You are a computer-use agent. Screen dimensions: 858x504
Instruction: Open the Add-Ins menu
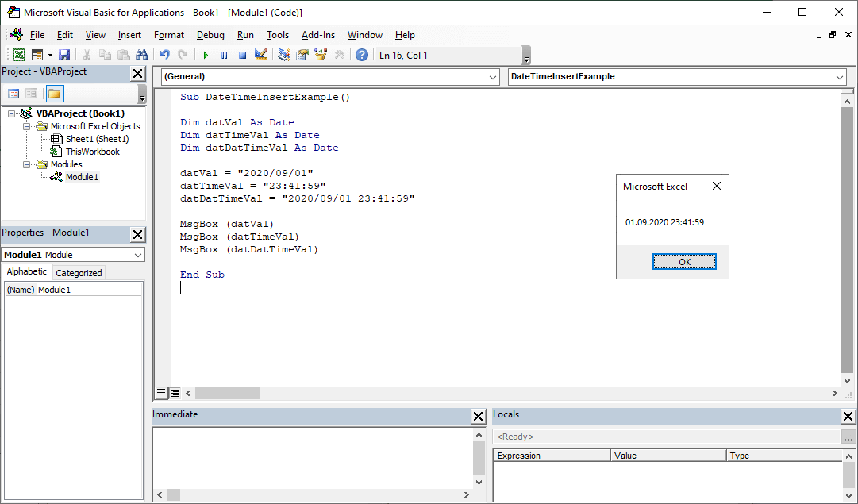(318, 34)
